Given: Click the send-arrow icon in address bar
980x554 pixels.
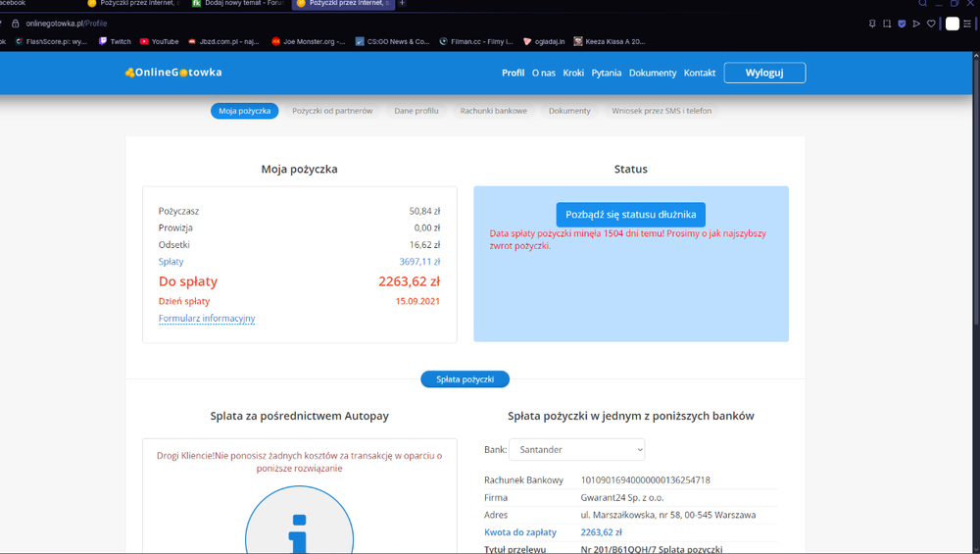Looking at the screenshot, I should click(916, 24).
